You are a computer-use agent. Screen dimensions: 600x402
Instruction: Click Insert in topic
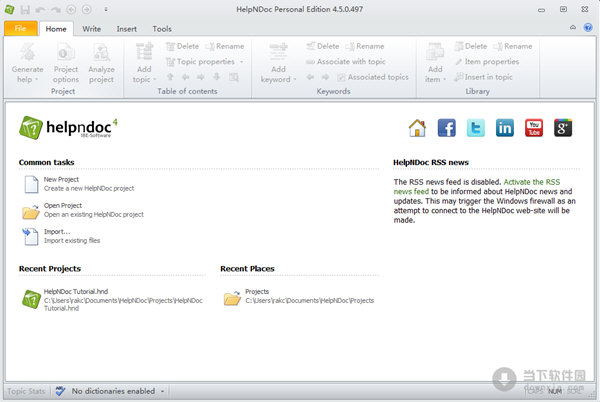tap(483, 77)
